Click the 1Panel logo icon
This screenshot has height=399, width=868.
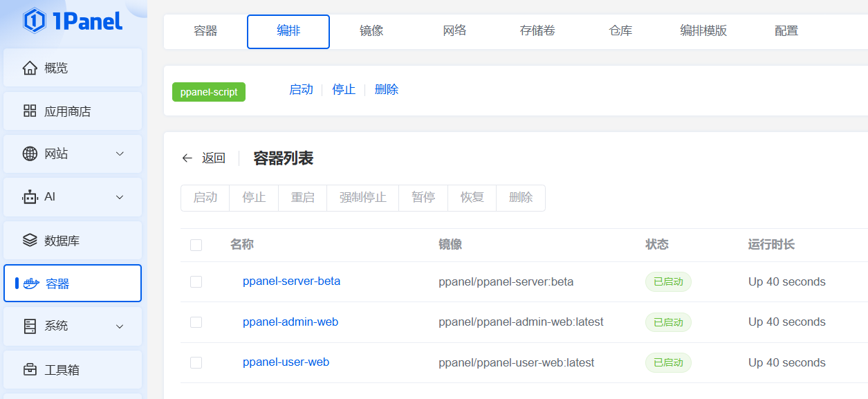coord(34,21)
